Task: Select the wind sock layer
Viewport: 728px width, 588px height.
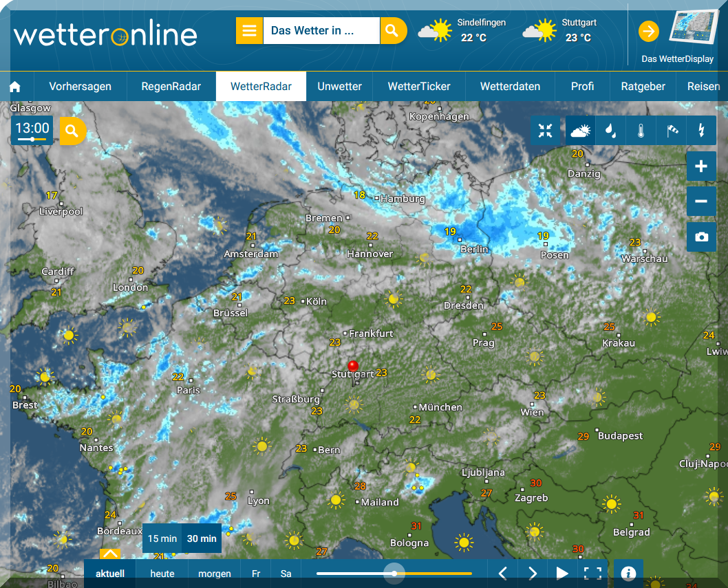Action: [x=672, y=131]
